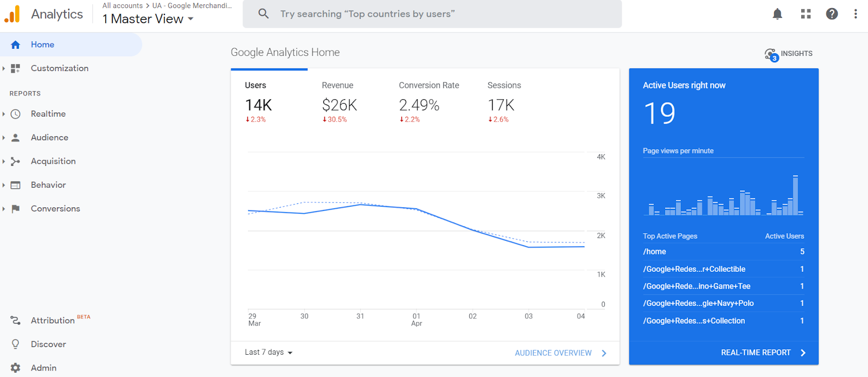Expand the Audience reports section
Image resolution: width=868 pixels, height=377 pixels.
(x=4, y=138)
